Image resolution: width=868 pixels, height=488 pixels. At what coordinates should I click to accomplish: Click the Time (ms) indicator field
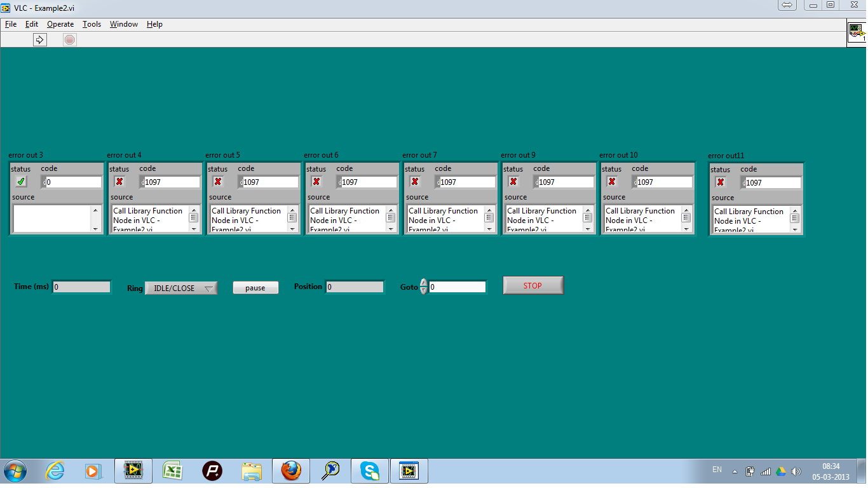81,287
